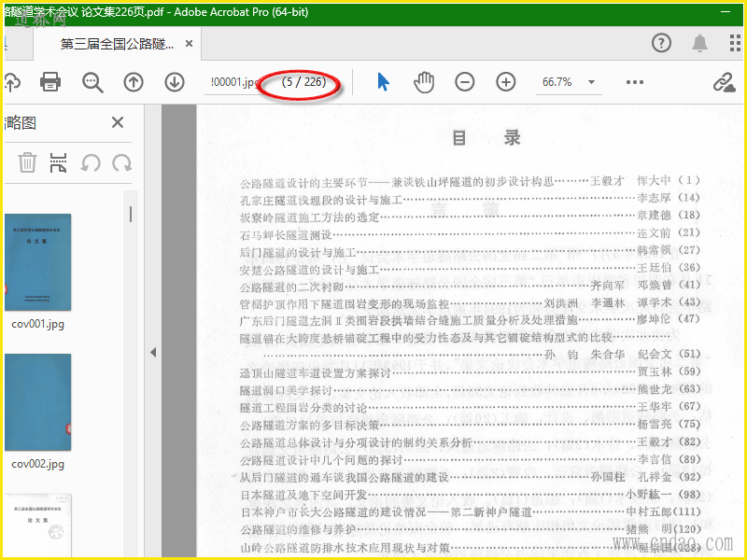Rotate page clockwise
This screenshot has height=560, width=747.
pyautogui.click(x=122, y=162)
